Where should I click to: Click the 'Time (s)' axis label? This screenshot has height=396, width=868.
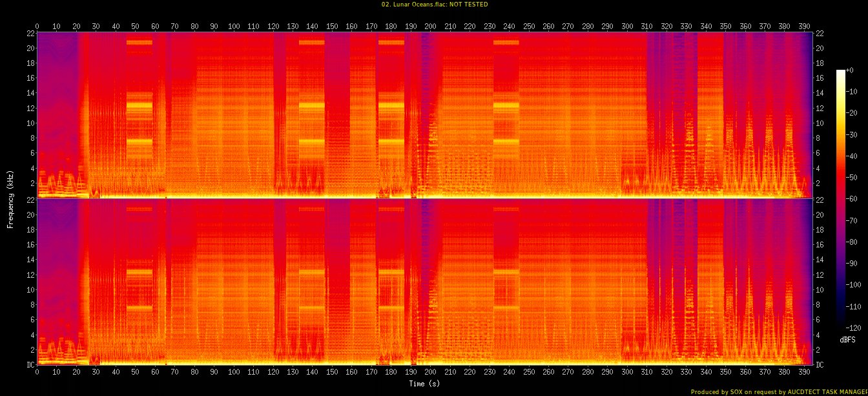[424, 383]
